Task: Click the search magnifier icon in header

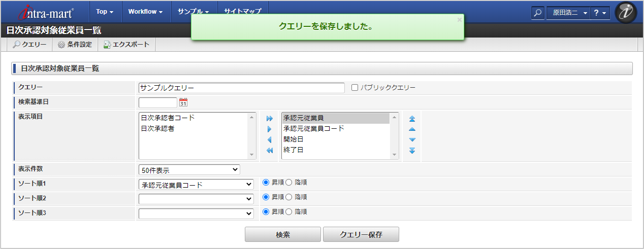Action: point(538,13)
